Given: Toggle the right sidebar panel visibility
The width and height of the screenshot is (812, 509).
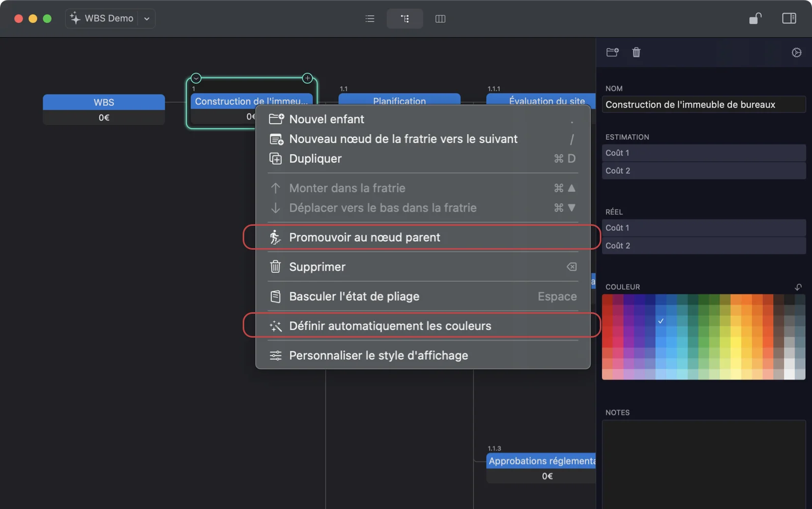Looking at the screenshot, I should [789, 19].
